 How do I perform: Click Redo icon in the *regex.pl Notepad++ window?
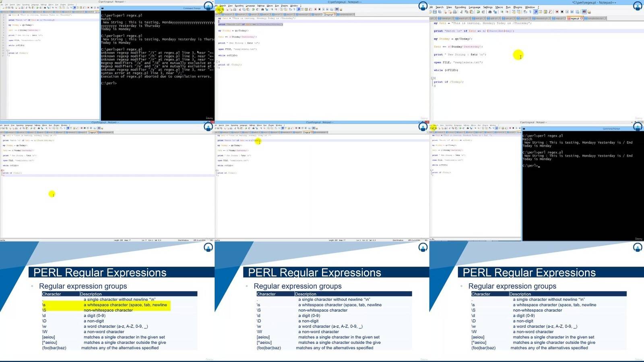click(x=483, y=12)
